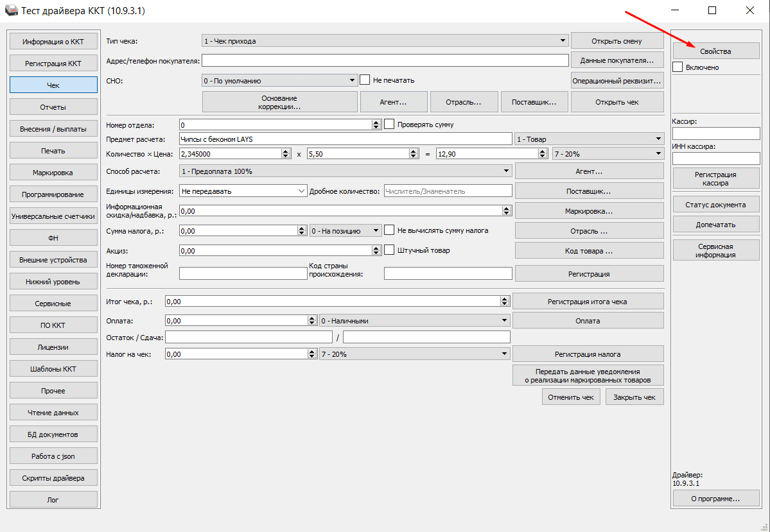
Task: Click into the 'Кассир' input field
Action: (715, 133)
